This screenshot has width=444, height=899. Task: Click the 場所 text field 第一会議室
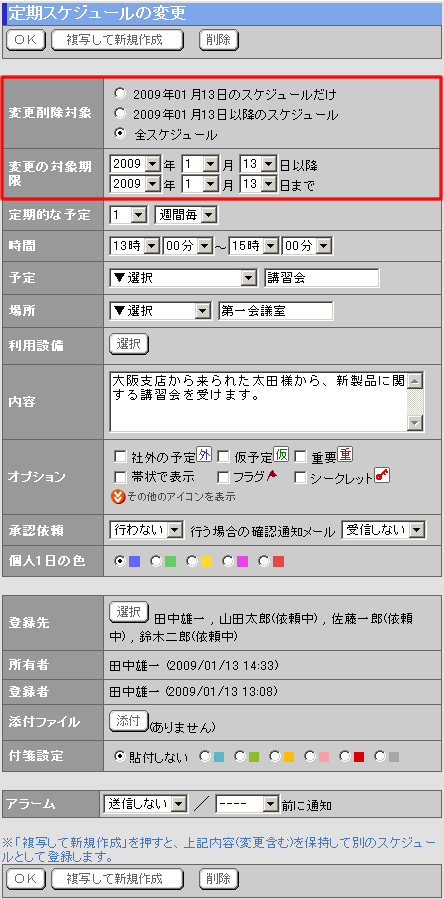(276, 311)
